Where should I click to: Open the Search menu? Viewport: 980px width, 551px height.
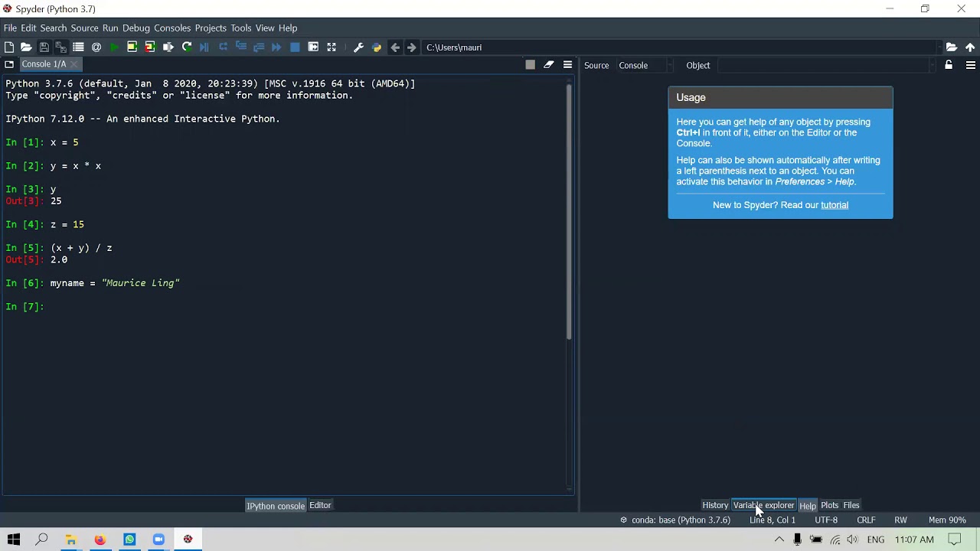[x=54, y=28]
